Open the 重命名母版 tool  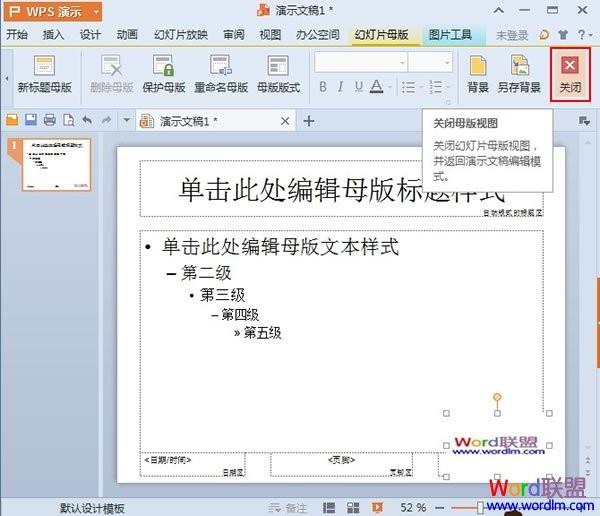click(x=221, y=65)
